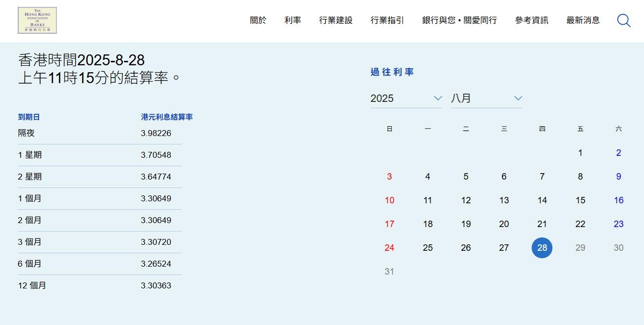Expand the 八月 month dropdown

(486, 98)
